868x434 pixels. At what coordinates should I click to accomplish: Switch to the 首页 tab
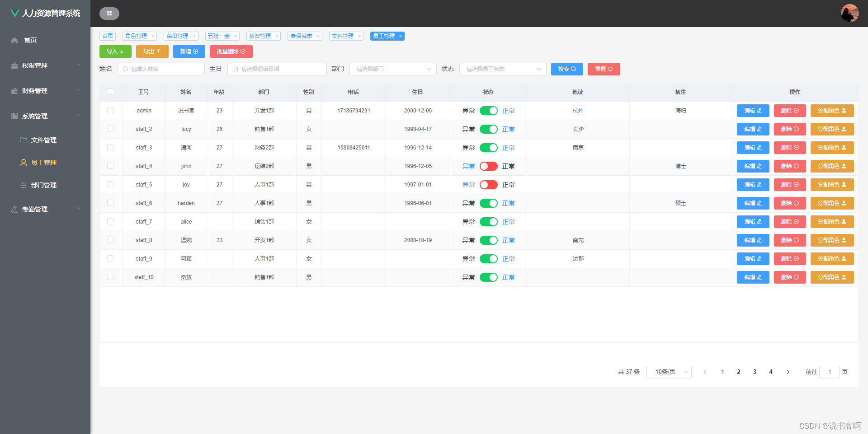pyautogui.click(x=108, y=36)
